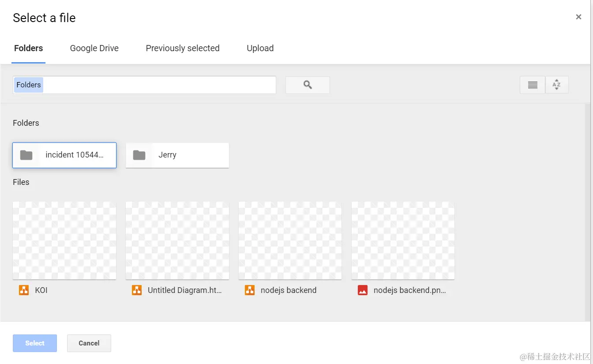Click the nodejs backend.pn… file name
Screen dimensions: 593x364
pyautogui.click(x=410, y=290)
